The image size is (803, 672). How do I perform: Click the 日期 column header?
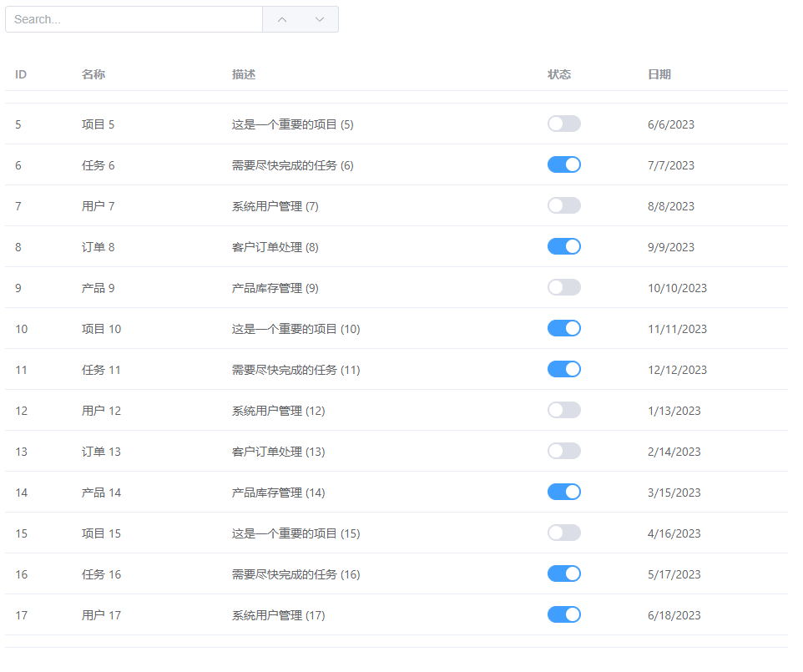pyautogui.click(x=659, y=75)
